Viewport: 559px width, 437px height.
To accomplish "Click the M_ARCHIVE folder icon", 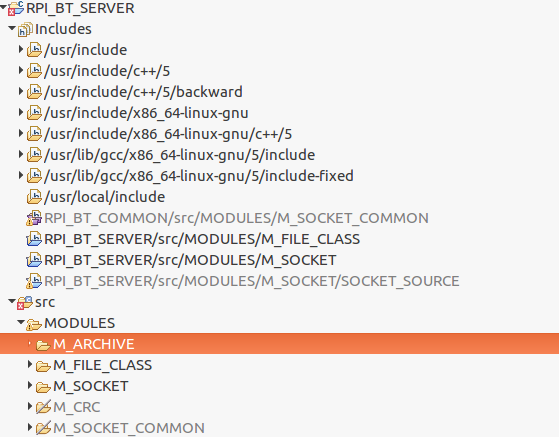I will pyautogui.click(x=43, y=344).
